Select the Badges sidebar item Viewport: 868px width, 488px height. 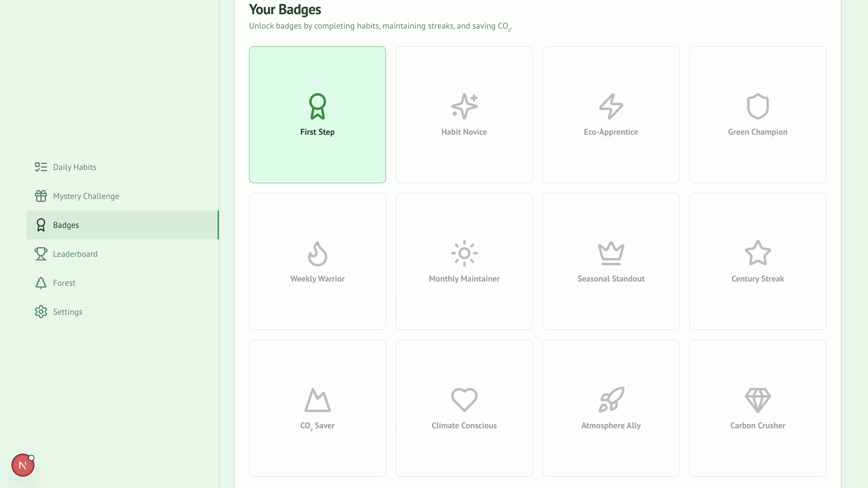[66, 225]
